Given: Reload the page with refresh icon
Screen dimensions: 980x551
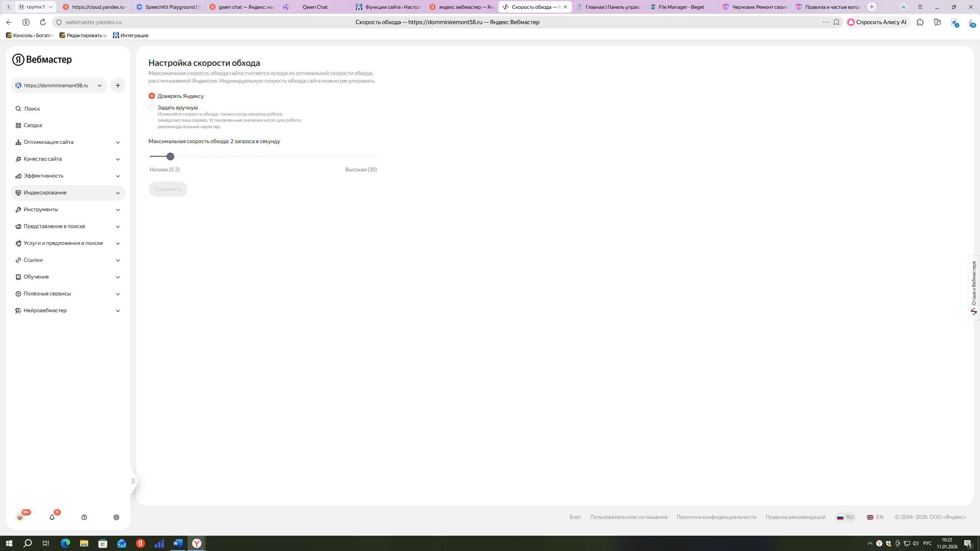Looking at the screenshot, I should coord(43,22).
